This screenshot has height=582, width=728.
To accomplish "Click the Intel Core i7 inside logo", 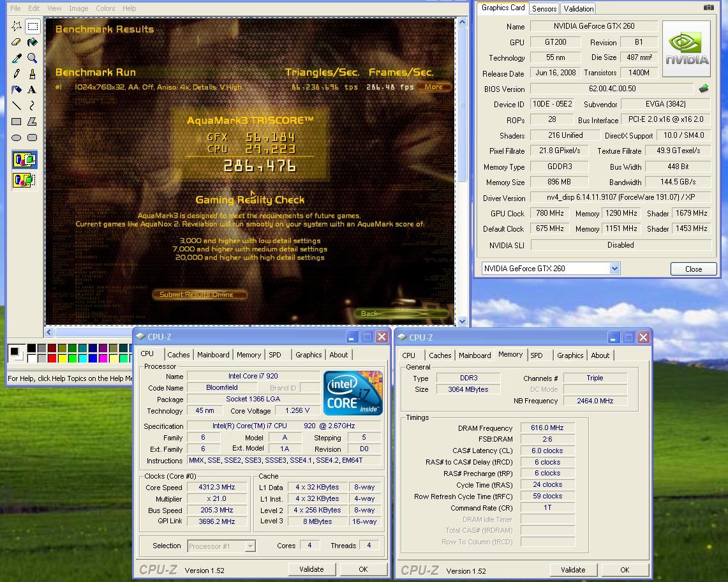I will point(353,392).
